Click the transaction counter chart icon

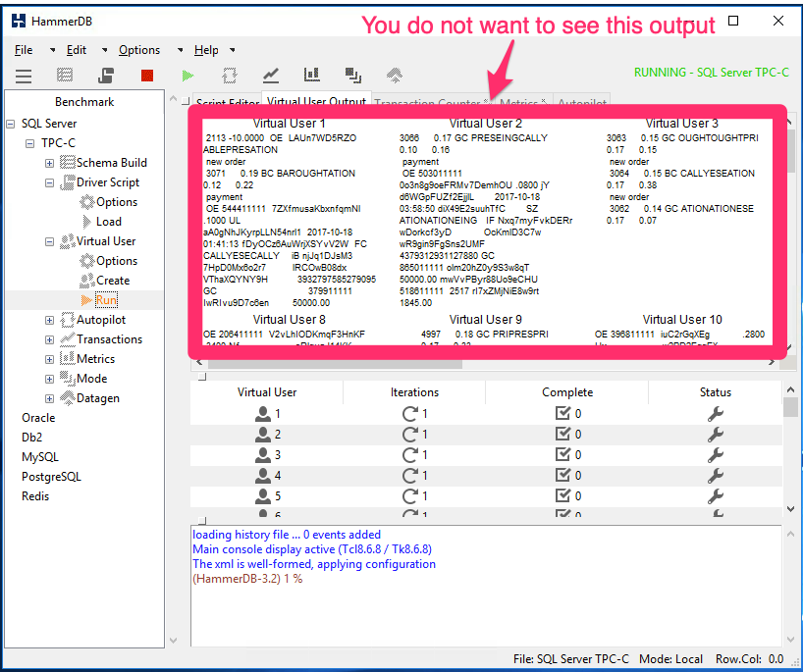[271, 76]
